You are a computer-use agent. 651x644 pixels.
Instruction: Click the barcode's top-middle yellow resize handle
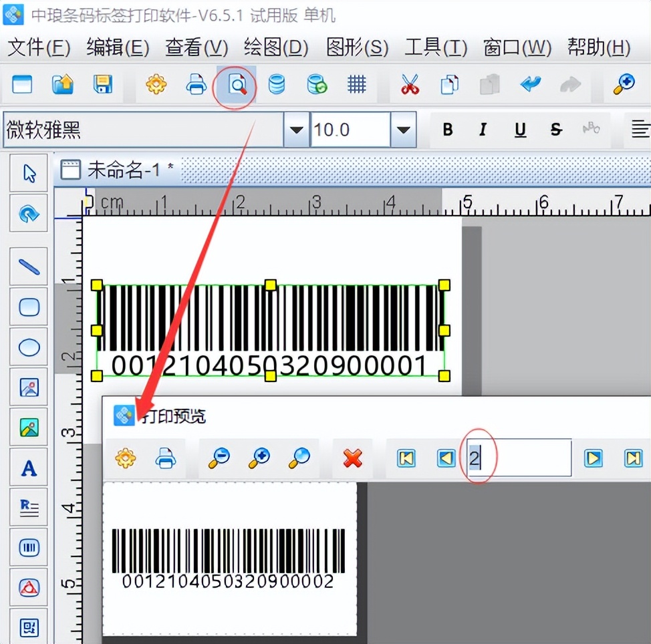(x=270, y=285)
